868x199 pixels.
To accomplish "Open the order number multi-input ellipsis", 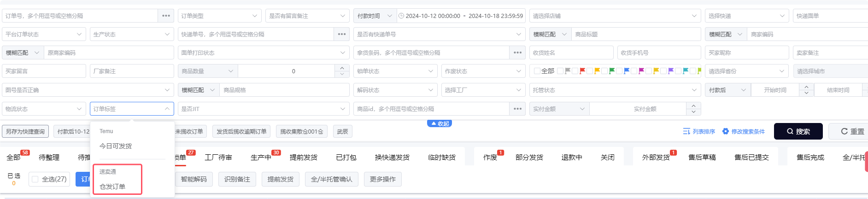I will point(166,16).
